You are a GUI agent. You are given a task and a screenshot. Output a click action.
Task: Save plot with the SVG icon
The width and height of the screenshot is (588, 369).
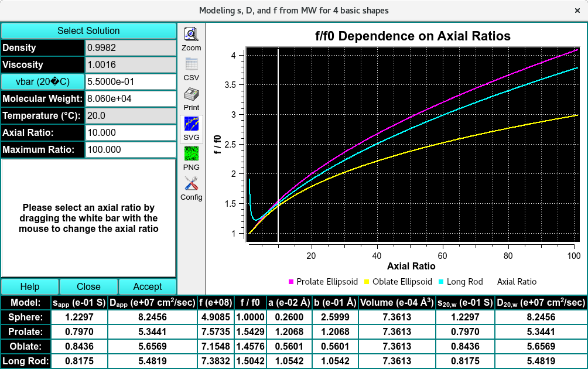coord(191,124)
